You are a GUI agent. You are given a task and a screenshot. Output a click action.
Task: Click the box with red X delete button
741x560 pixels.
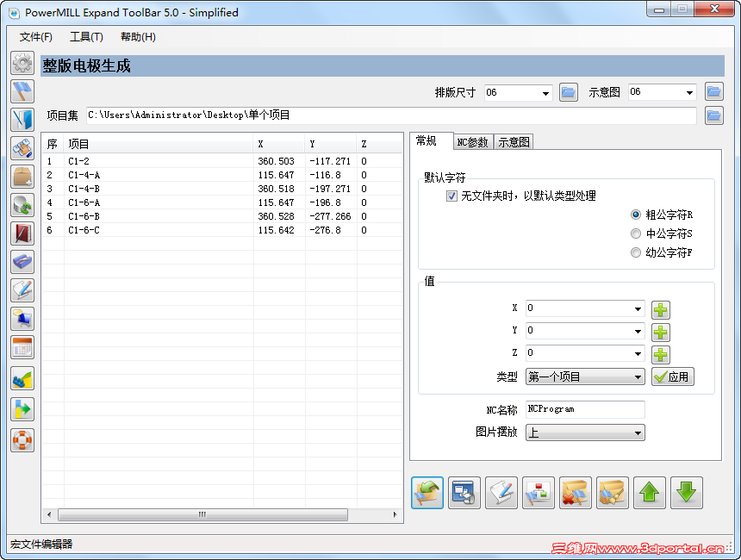tap(575, 493)
